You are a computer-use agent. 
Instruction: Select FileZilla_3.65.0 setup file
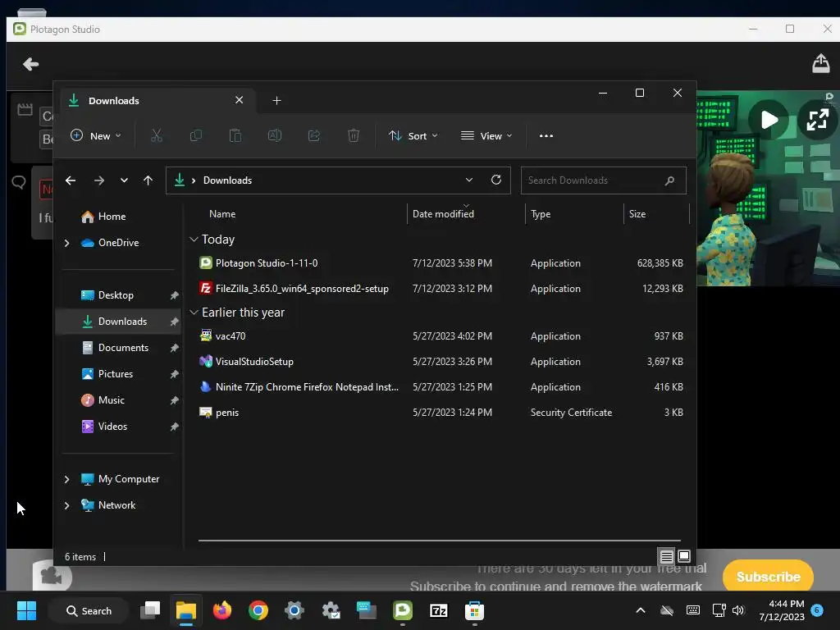pyautogui.click(x=441, y=288)
